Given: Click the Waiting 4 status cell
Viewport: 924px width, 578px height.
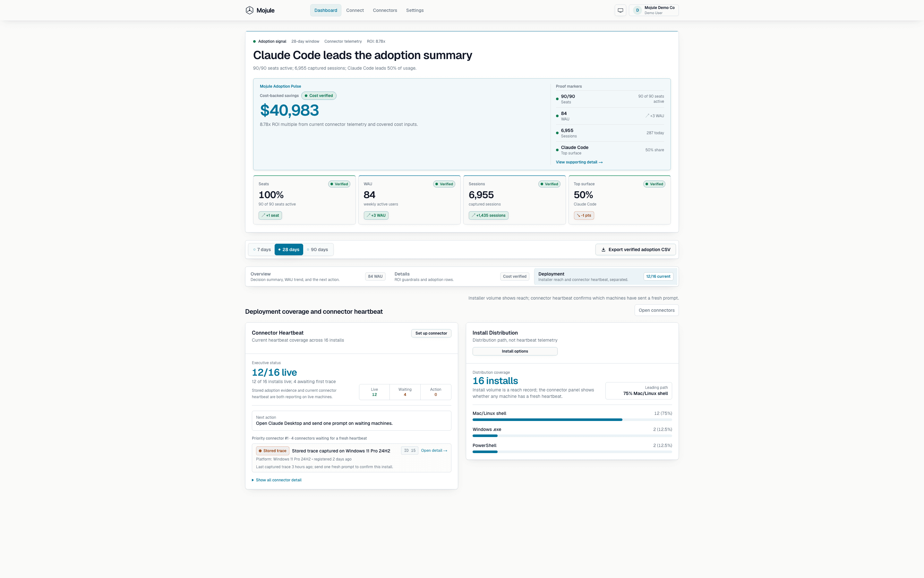Looking at the screenshot, I should tap(405, 392).
